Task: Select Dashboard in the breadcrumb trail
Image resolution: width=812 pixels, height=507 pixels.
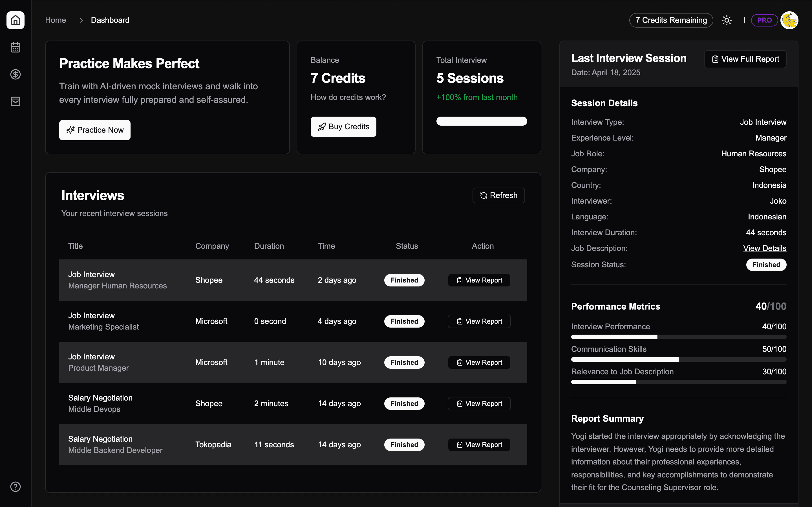Action: (x=110, y=20)
